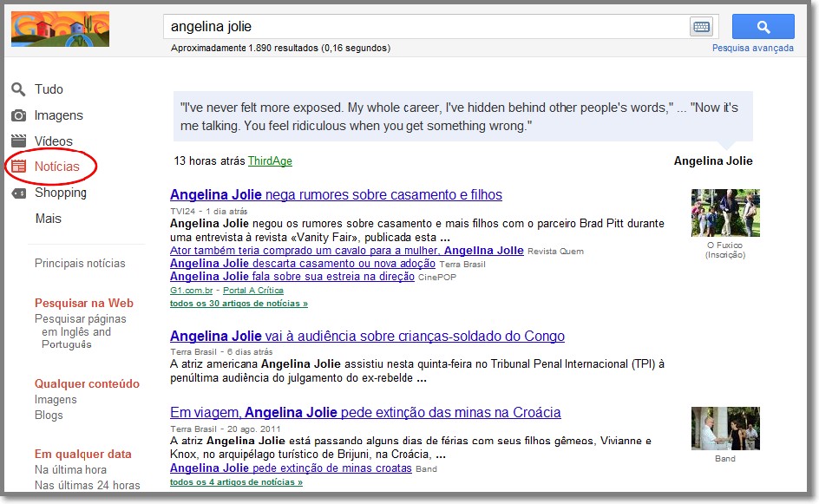Open the crianças-soldado do Congo headline

point(367,336)
